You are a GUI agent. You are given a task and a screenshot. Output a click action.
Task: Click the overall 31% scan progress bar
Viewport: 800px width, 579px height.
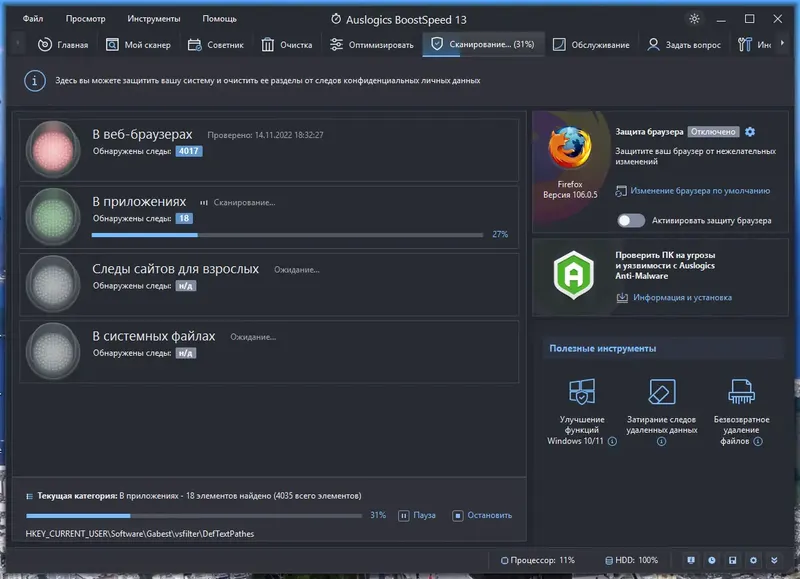pos(194,516)
